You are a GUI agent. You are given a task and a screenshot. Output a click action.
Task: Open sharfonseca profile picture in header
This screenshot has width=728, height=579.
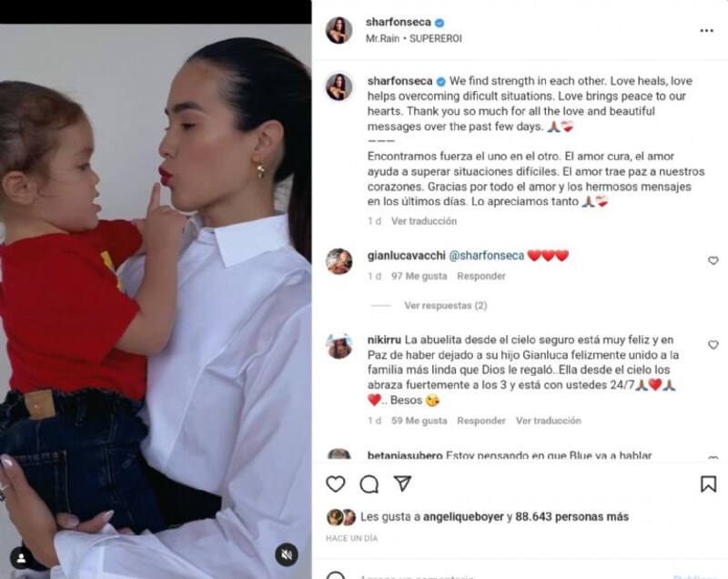[339, 30]
